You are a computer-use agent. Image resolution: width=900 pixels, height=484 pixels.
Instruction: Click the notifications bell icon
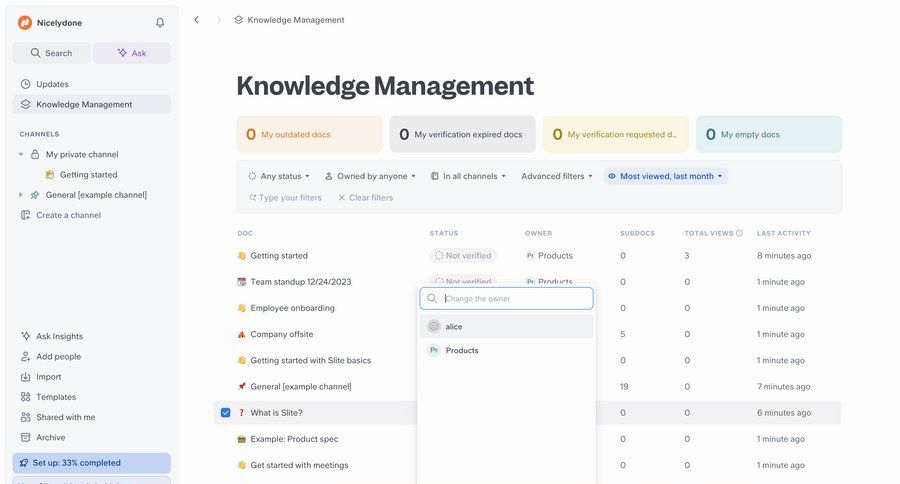(160, 23)
